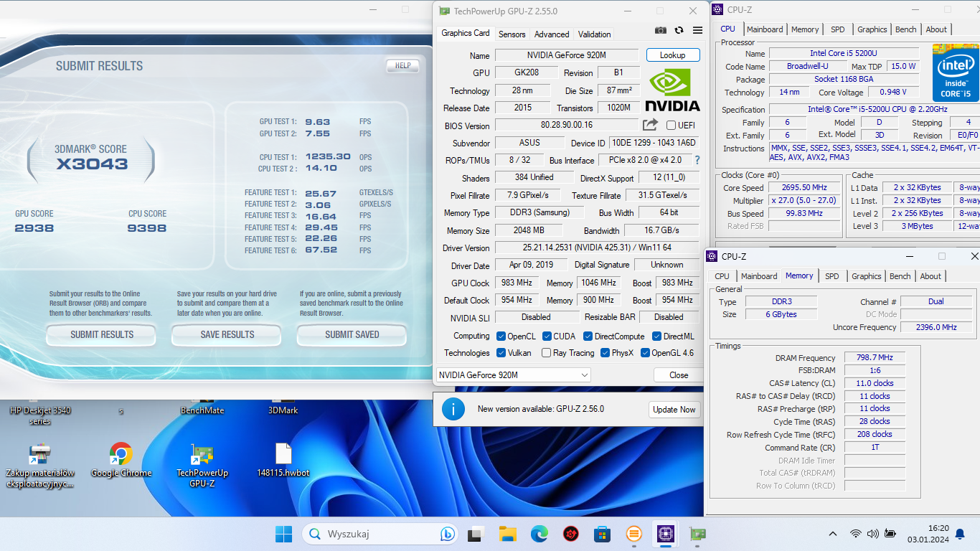Click the battery tray icon
Screen dimensions: 980x551
point(890,534)
